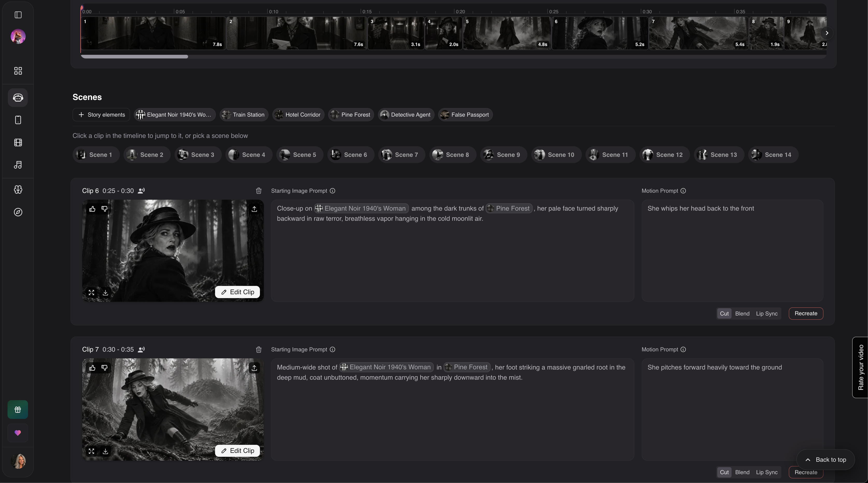Open the dashboard grid icon in sidebar

18,71
